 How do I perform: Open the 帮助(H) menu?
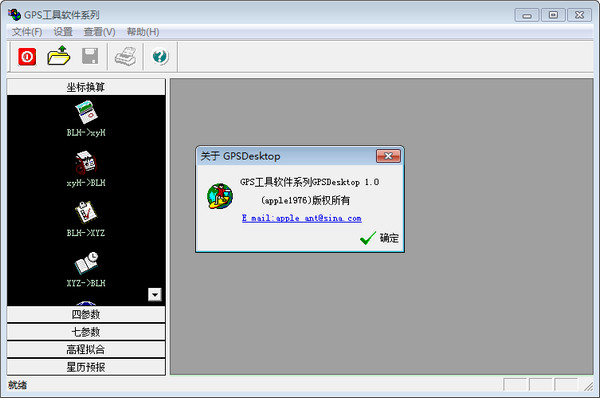(x=143, y=32)
